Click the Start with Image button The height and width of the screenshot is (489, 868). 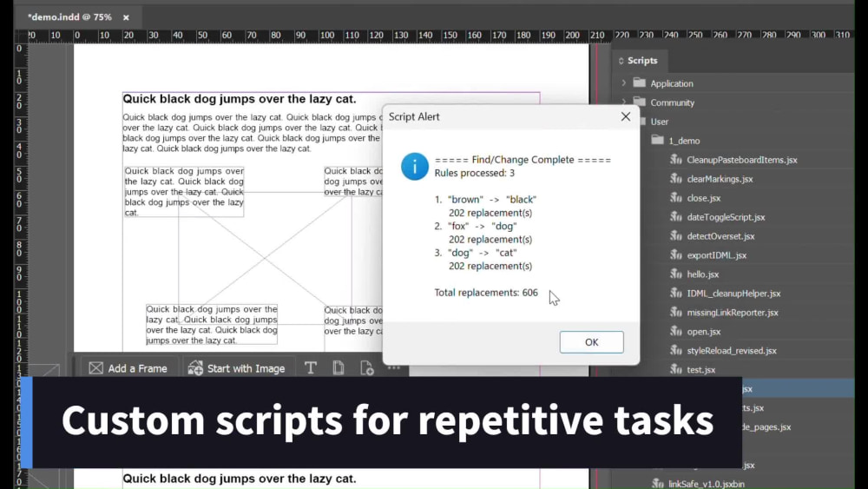pos(236,368)
